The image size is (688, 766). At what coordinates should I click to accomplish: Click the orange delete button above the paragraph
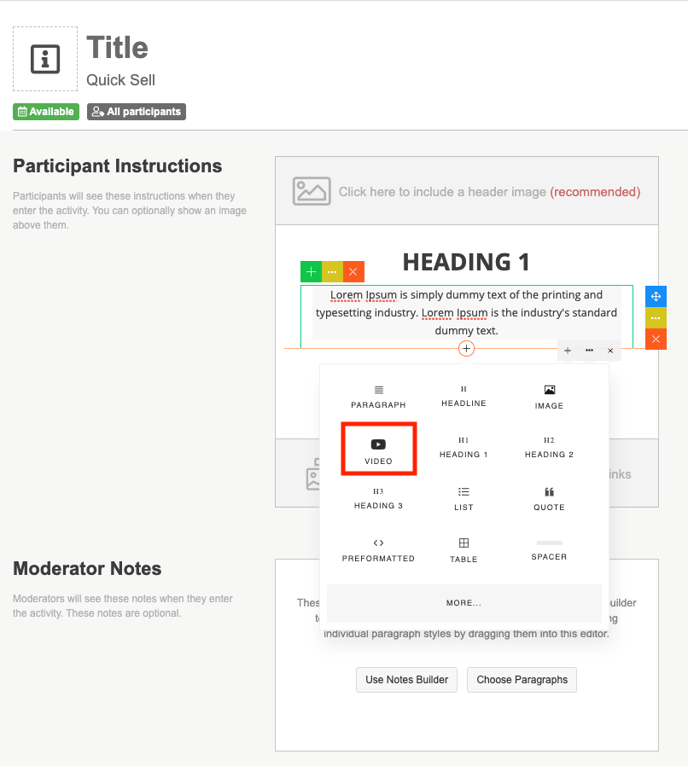click(353, 272)
